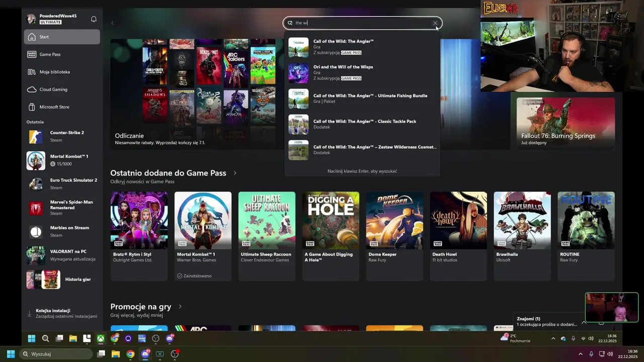Open Moja biblioteka in the sidebar
This screenshot has width=644, height=362.
(x=62, y=72)
